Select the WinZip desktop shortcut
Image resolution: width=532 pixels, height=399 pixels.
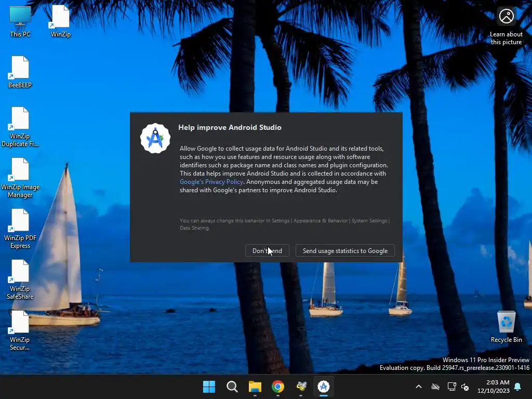coord(61,22)
